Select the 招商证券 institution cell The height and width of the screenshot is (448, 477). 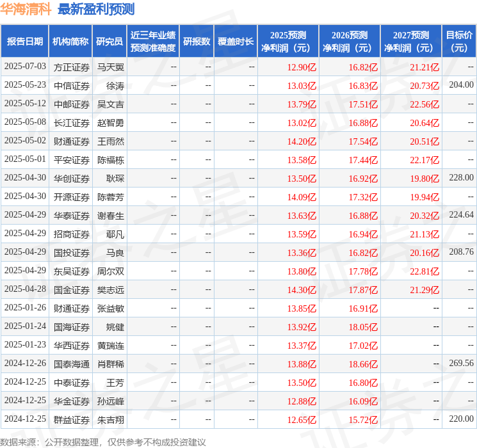click(72, 234)
